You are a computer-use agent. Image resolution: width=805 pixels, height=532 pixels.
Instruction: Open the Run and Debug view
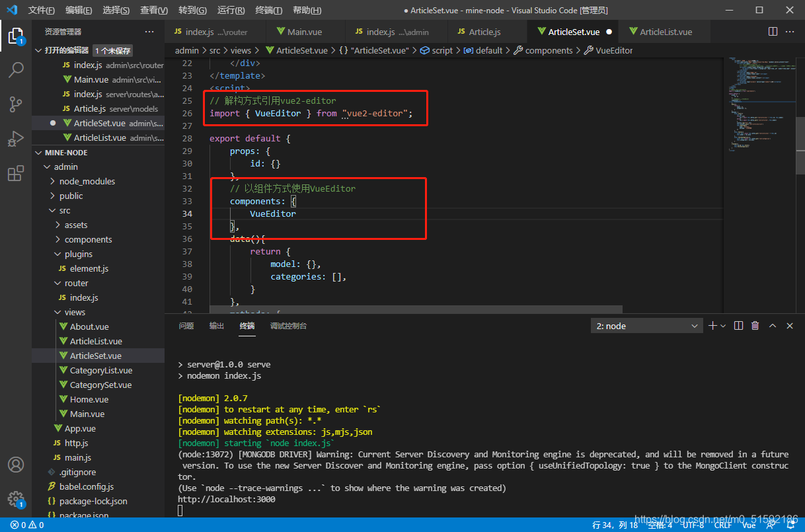16,139
